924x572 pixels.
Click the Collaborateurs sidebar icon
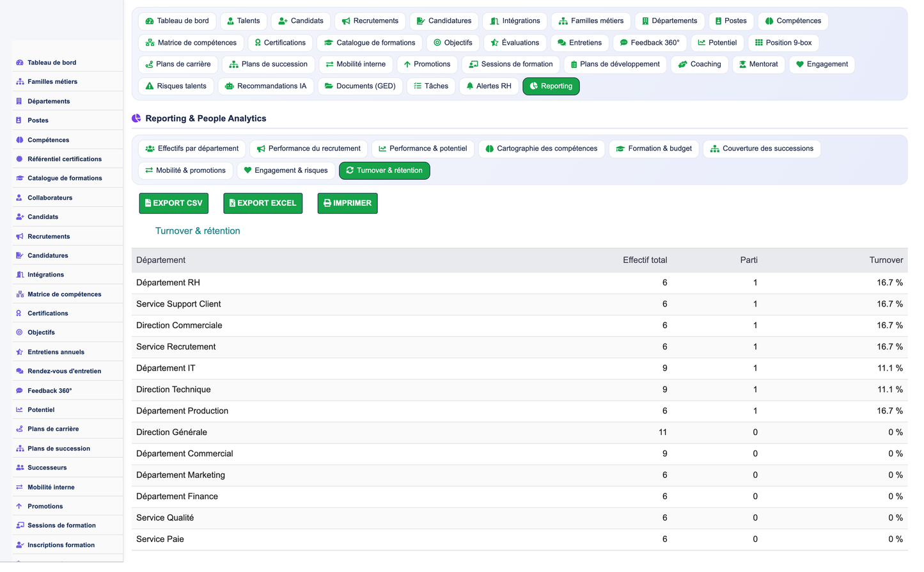coord(20,198)
